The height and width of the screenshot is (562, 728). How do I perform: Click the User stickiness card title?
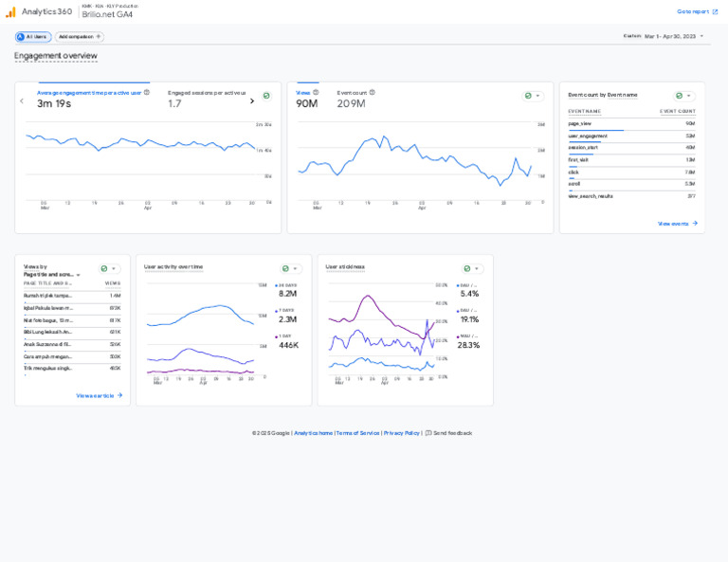tap(345, 267)
